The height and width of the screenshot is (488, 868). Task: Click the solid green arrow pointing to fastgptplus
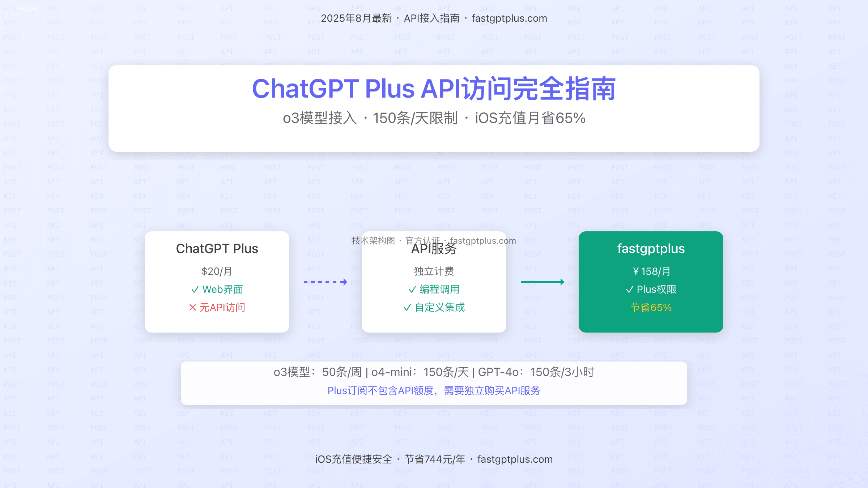click(x=542, y=282)
